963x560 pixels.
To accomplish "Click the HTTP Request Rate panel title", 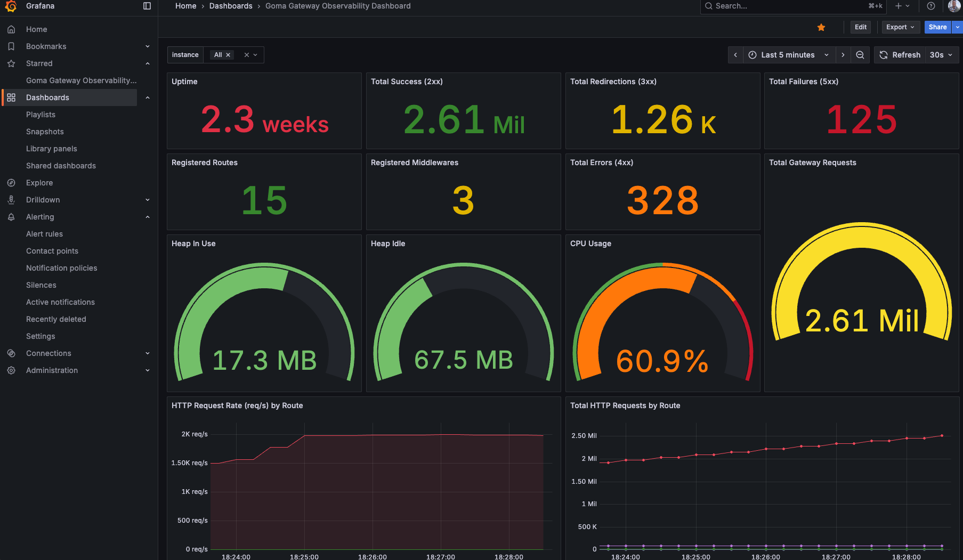I will point(237,405).
